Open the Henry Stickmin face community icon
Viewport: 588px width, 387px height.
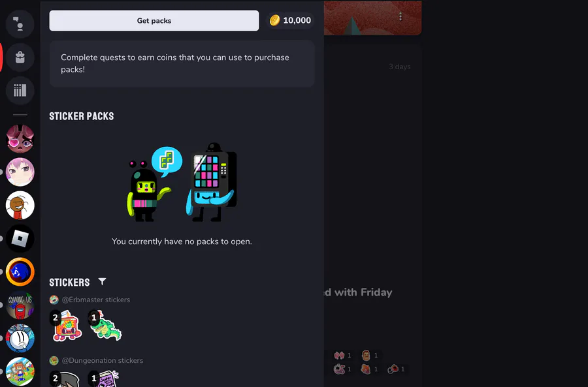[20, 338]
